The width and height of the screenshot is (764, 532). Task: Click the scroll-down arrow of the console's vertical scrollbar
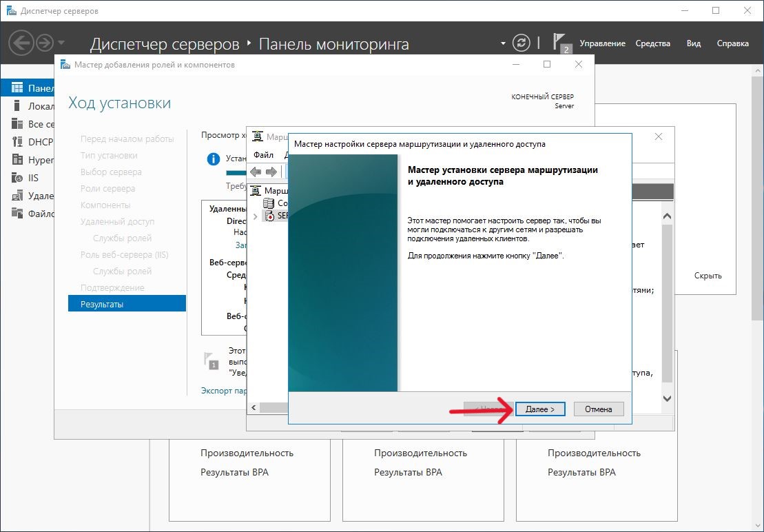coord(667,398)
